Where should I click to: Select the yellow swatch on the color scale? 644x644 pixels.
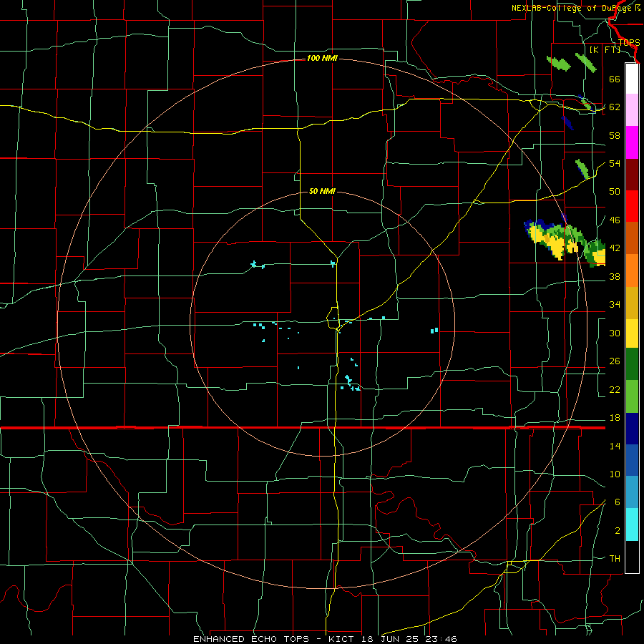(x=632, y=333)
